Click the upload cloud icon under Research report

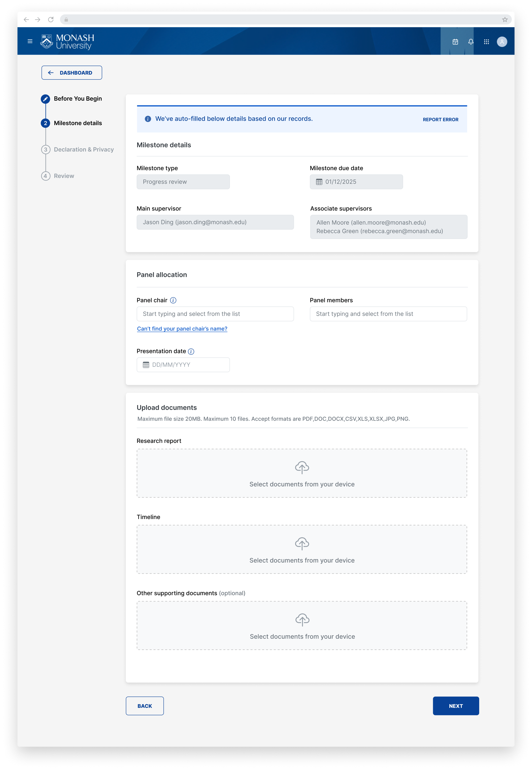[x=302, y=468]
